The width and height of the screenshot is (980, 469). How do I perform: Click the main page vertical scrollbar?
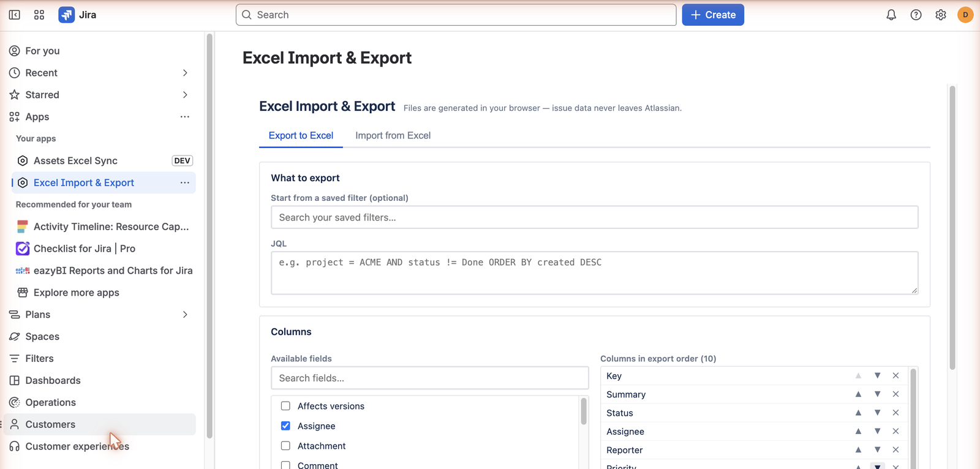pyautogui.click(x=952, y=228)
